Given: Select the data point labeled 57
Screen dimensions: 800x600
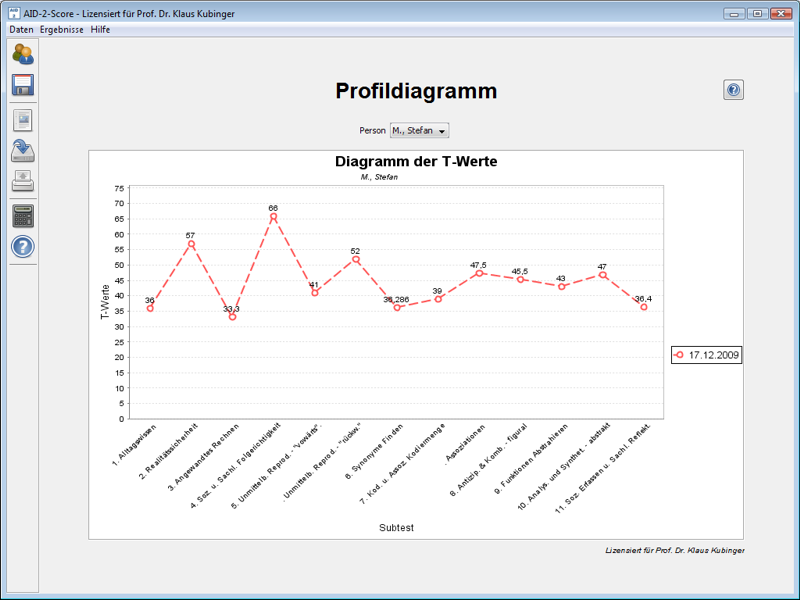Looking at the screenshot, I should pyautogui.click(x=191, y=244).
